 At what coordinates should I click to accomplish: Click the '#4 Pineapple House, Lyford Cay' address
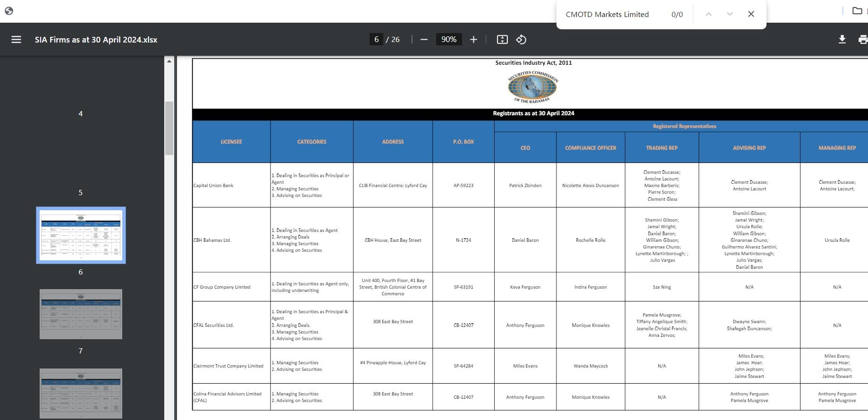pyautogui.click(x=393, y=363)
